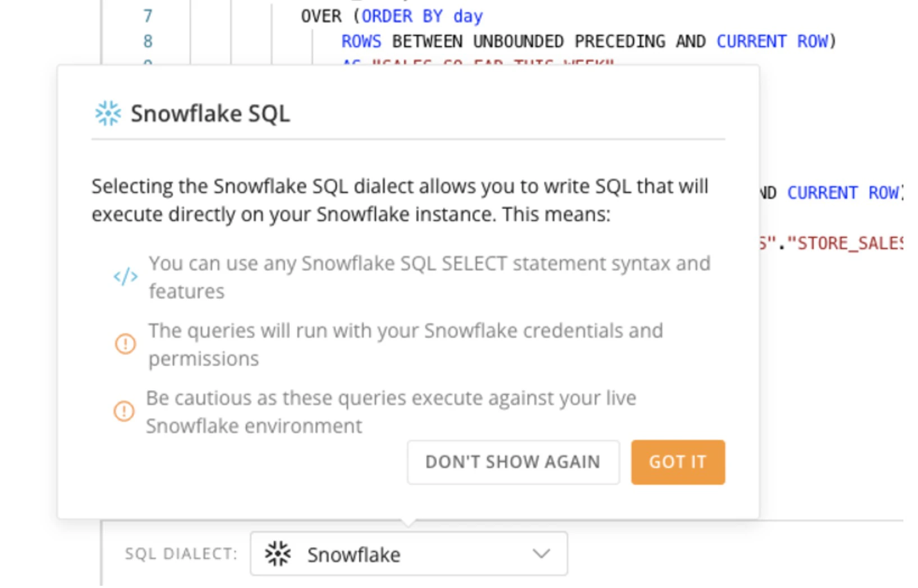Click the text about Snowflake credentials and permissions
The image size is (918, 588).
405,344
